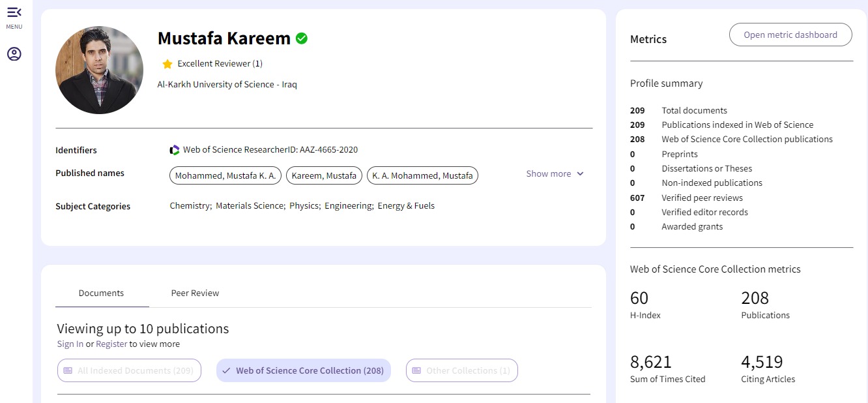Open the user account icon in sidebar
This screenshot has height=403, width=868.
(x=14, y=54)
